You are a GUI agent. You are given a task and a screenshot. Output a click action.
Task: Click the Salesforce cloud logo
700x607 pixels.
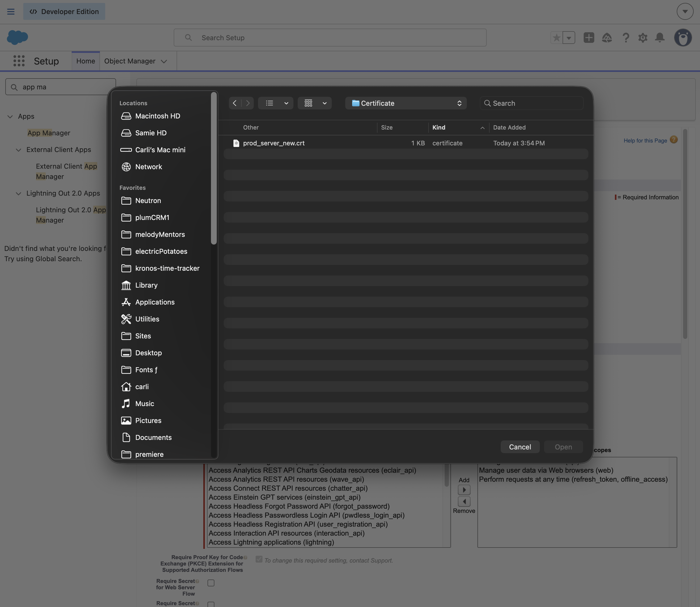17,37
